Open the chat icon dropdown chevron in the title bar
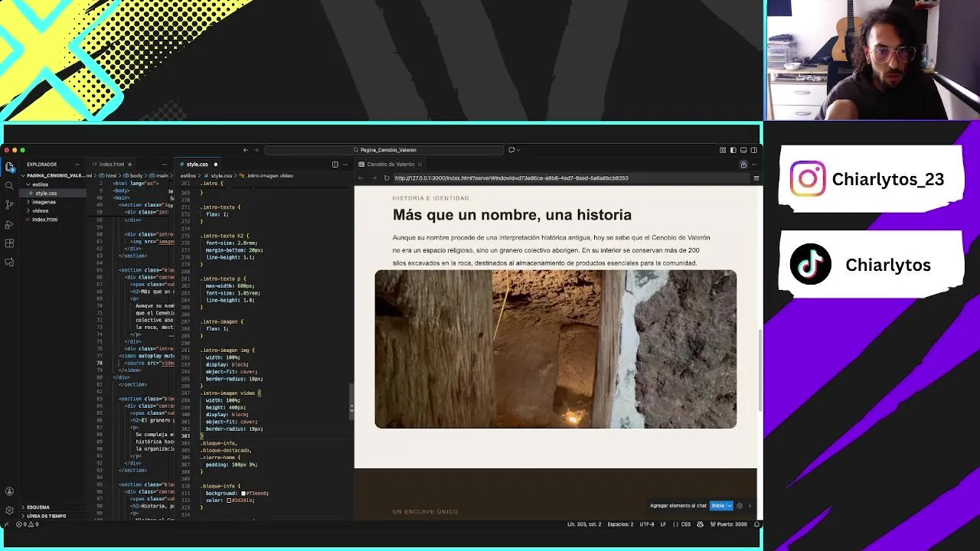Screen dimensions: 980x551 [x=520, y=150]
